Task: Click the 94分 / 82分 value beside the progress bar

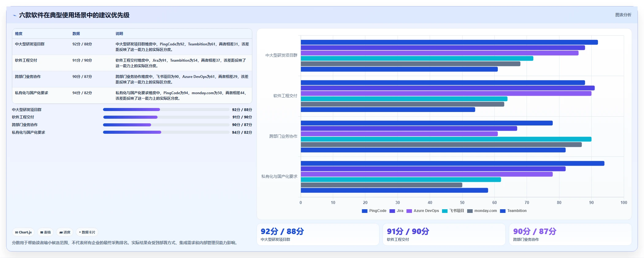Action: coord(242,133)
